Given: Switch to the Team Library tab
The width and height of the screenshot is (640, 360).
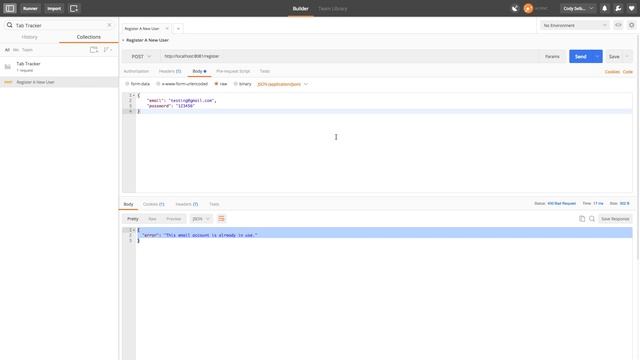Looking at the screenshot, I should click(333, 9).
